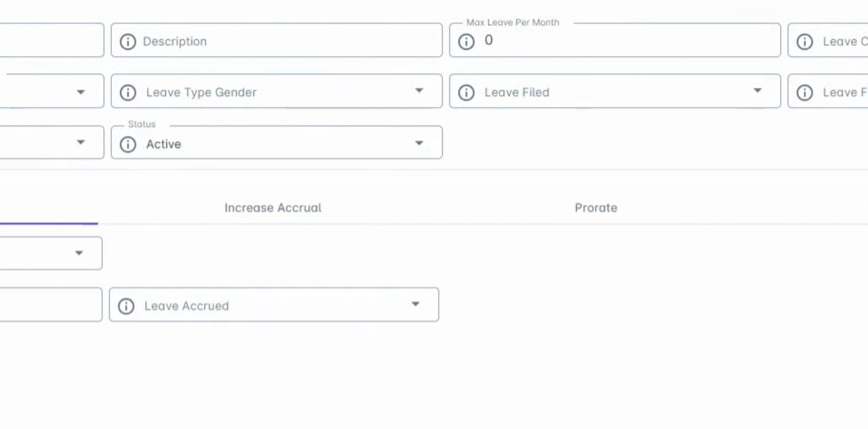This screenshot has width=868, height=429.
Task: Open the Leave Accrued dropdown arrow
Action: [x=415, y=304]
